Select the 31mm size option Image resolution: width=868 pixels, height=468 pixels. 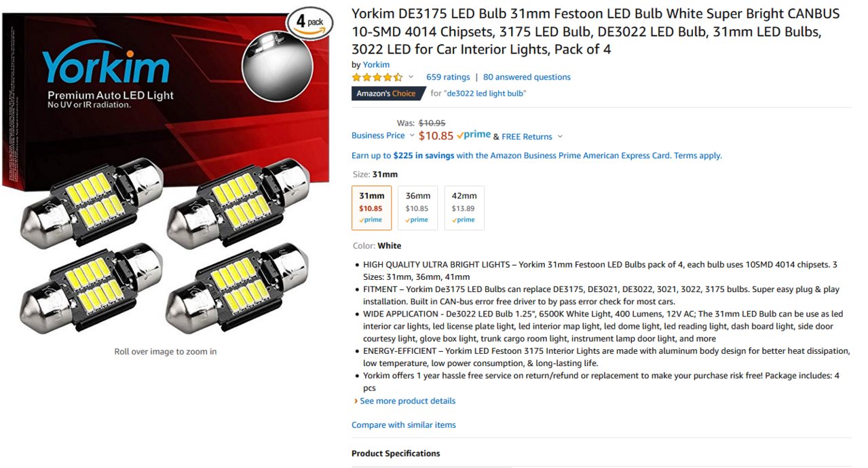371,208
